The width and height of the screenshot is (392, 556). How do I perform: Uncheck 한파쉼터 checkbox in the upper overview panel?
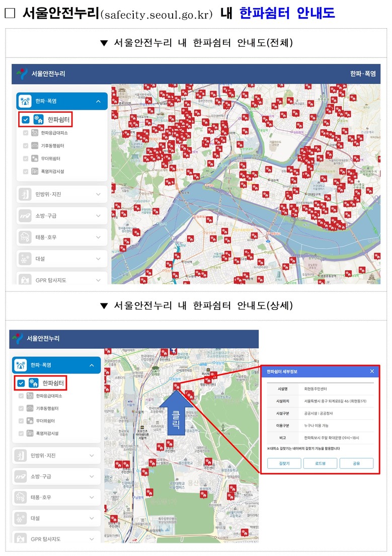click(26, 120)
